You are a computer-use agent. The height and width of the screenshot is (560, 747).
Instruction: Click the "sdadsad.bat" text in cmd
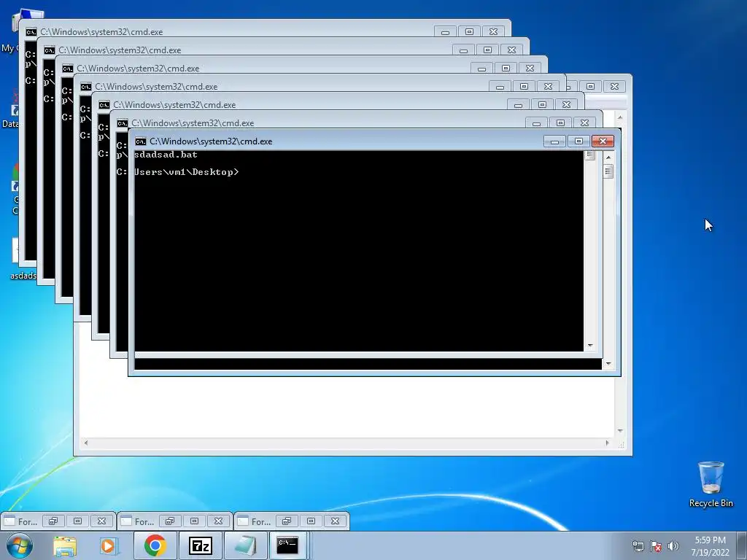pyautogui.click(x=166, y=155)
